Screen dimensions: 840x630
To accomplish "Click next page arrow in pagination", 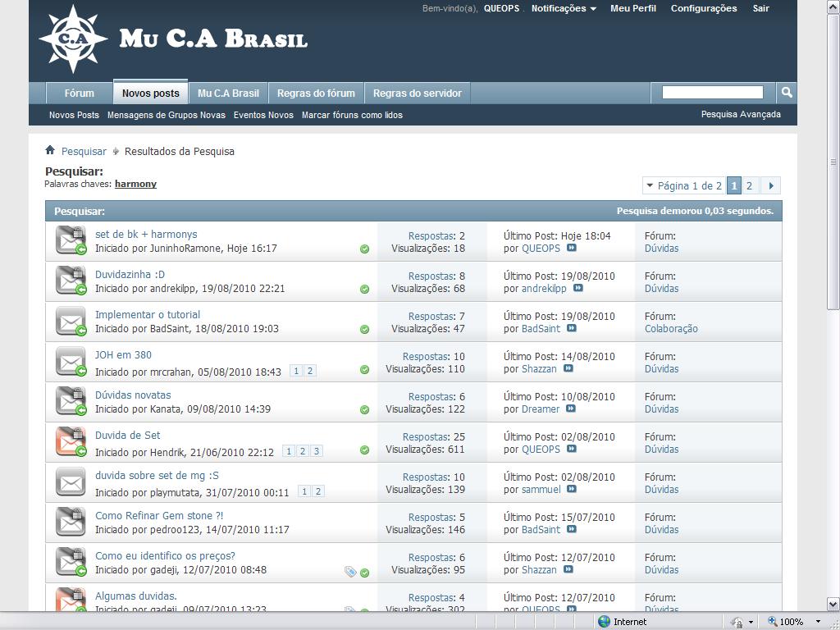I will (x=771, y=185).
